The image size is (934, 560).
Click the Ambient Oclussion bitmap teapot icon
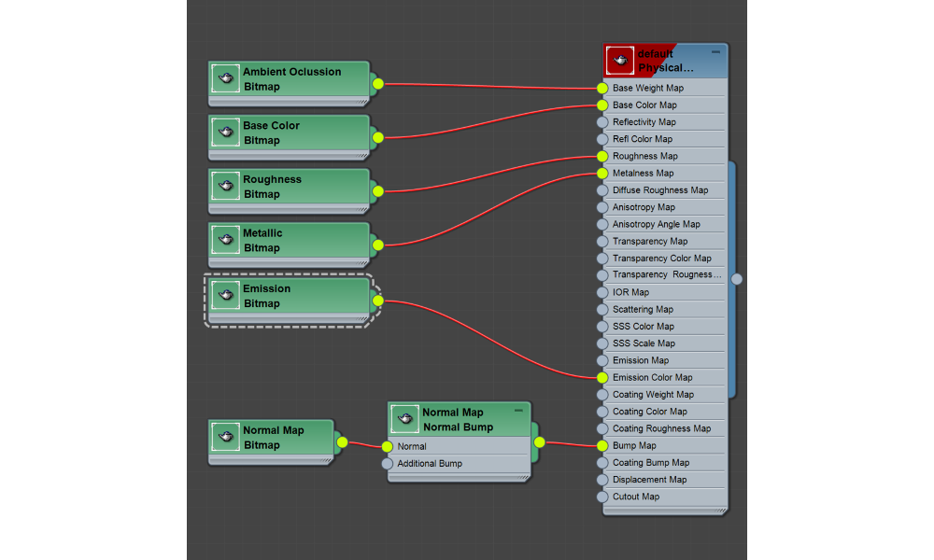[x=226, y=78]
